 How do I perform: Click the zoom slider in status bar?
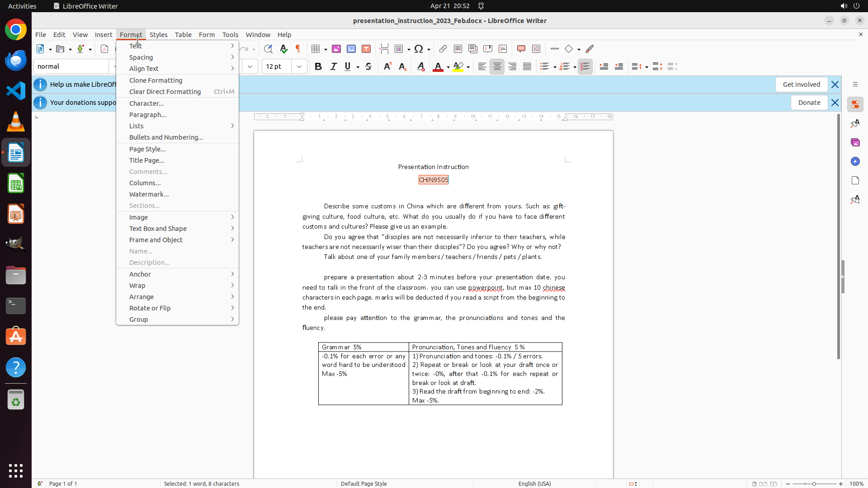click(814, 483)
